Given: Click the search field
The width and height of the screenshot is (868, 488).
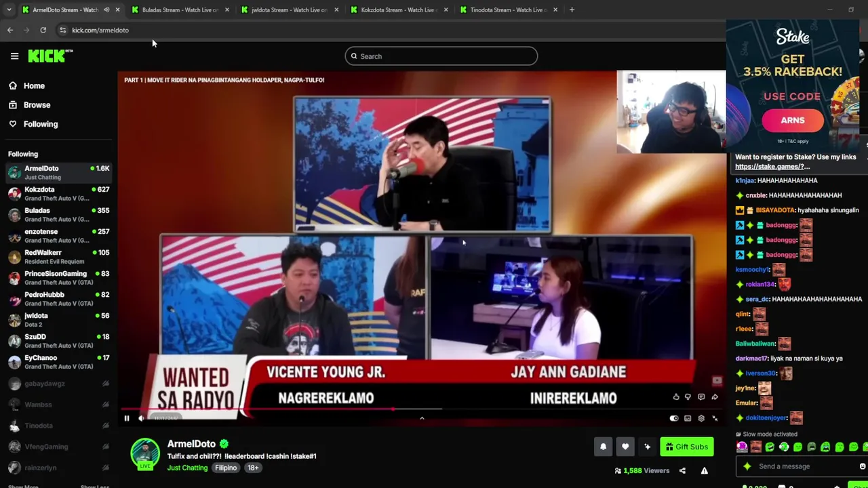Looking at the screenshot, I should [x=441, y=56].
